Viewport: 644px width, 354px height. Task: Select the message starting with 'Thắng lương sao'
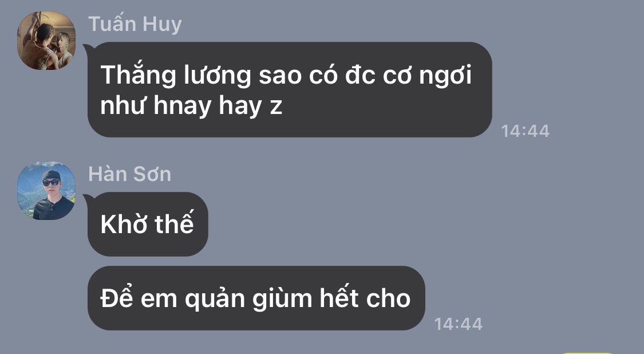tap(290, 89)
